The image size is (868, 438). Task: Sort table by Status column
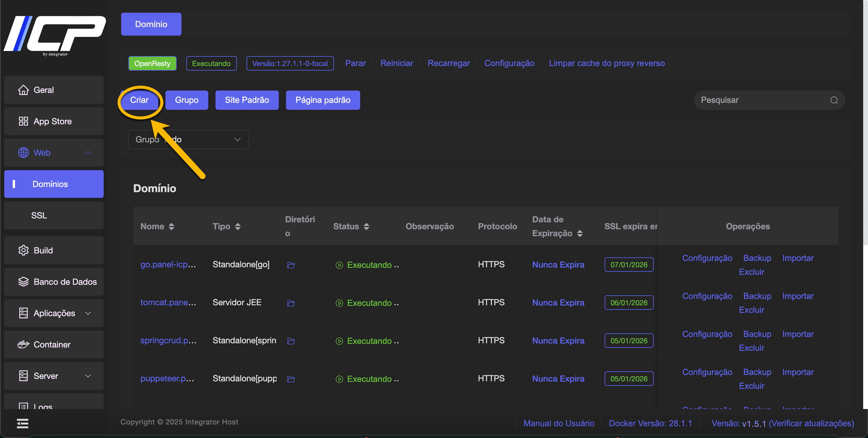[x=366, y=226]
